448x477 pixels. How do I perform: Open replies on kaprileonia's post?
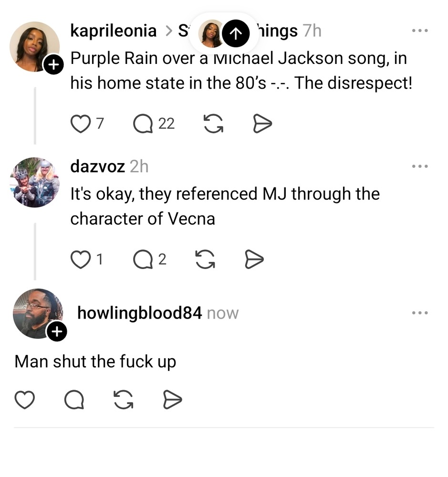coord(143,124)
